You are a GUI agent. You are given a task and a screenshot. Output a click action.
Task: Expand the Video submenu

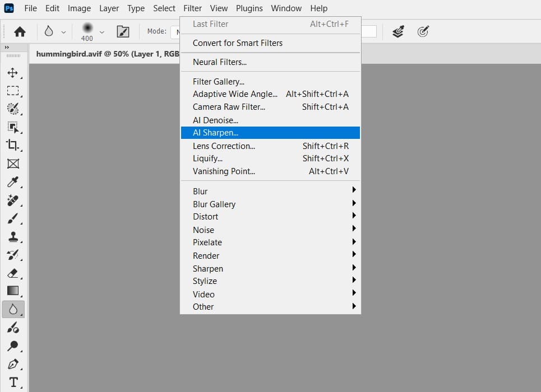[270, 294]
